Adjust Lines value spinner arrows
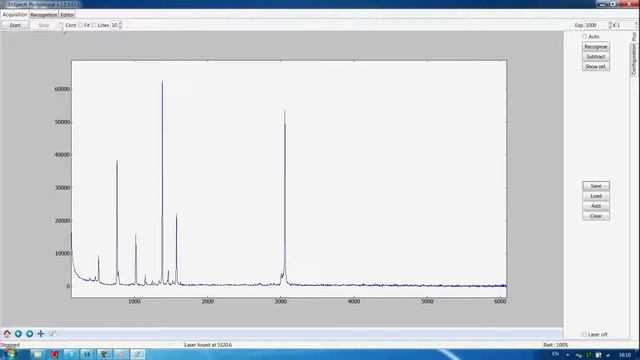Viewport: 640px width, 360px height. point(120,25)
